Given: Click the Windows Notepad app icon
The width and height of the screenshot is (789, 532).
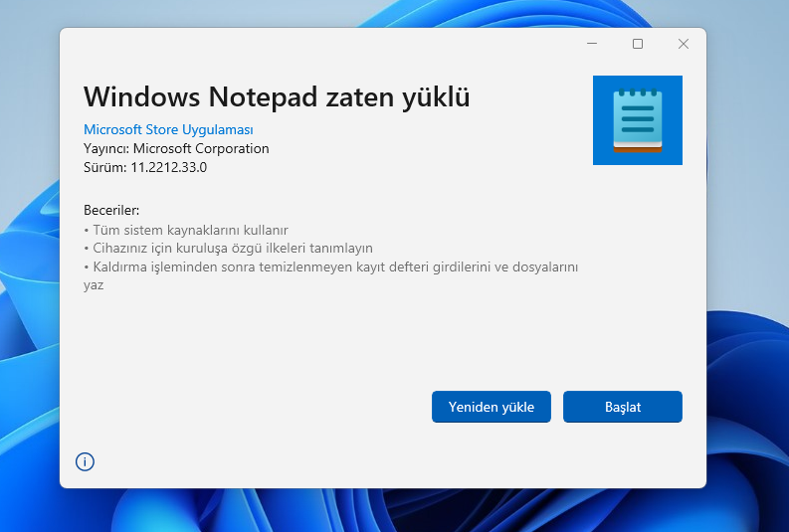Looking at the screenshot, I should coord(638,120).
